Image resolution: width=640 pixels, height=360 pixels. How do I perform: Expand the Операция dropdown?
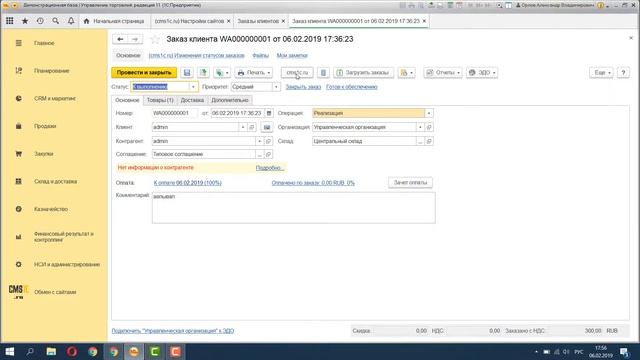[429, 113]
